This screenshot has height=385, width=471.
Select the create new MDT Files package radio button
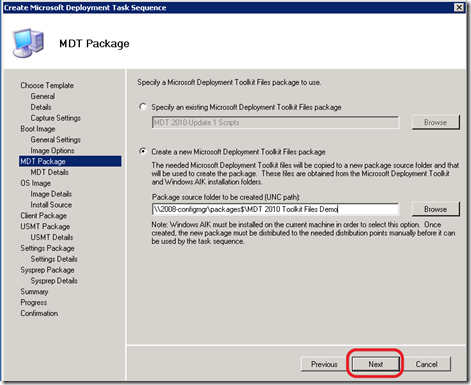point(143,151)
